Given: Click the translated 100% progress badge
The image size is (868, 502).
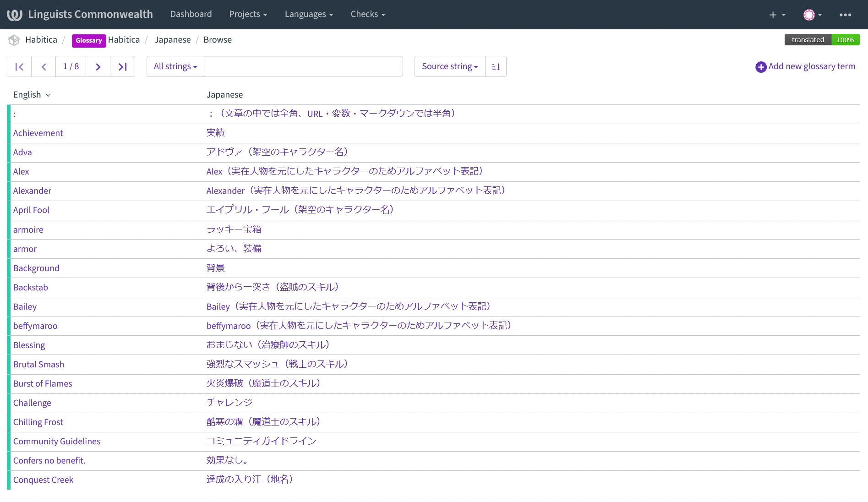Looking at the screenshot, I should point(822,40).
